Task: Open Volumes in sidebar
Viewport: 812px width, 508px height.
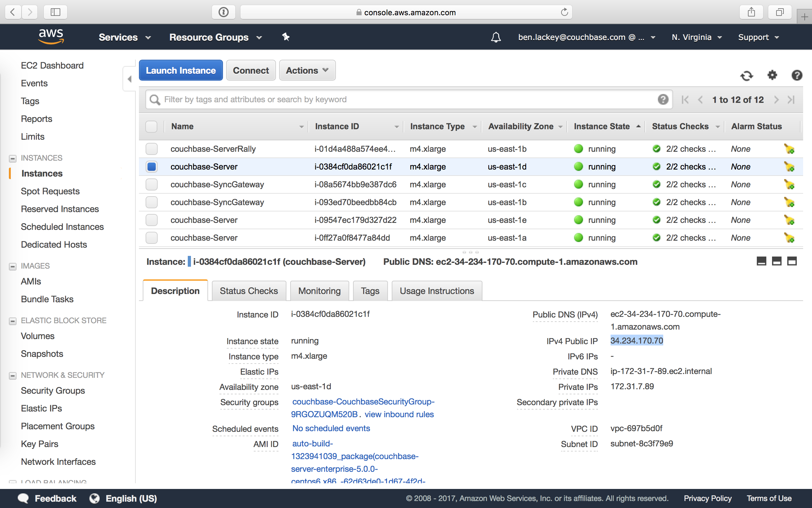Action: (x=37, y=336)
